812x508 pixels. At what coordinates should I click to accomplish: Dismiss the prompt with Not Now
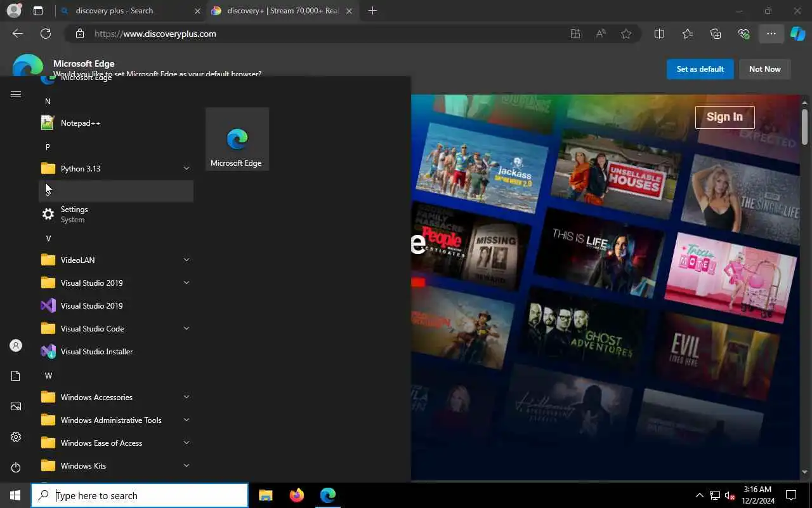coord(765,69)
